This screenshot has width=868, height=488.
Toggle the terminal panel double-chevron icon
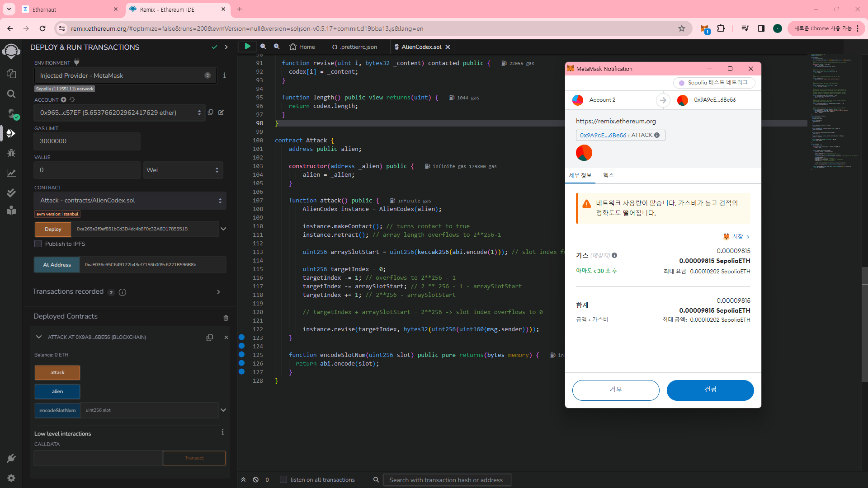(243, 480)
